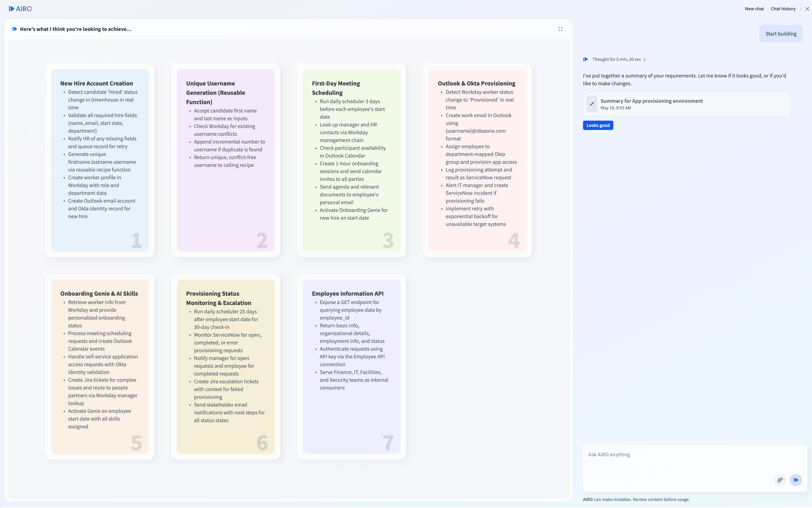This screenshot has width=812, height=508.
Task: Click 'Here's what I think you're looking to achieve' heading
Action: point(76,29)
